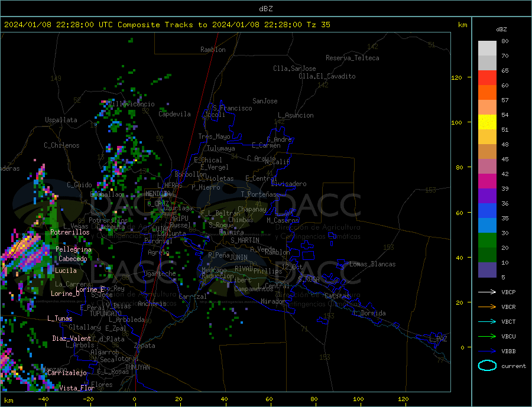The width and height of the screenshot is (532, 407).
Task: Click the cyan VBCT arrow legend icon
Action: [x=487, y=321]
